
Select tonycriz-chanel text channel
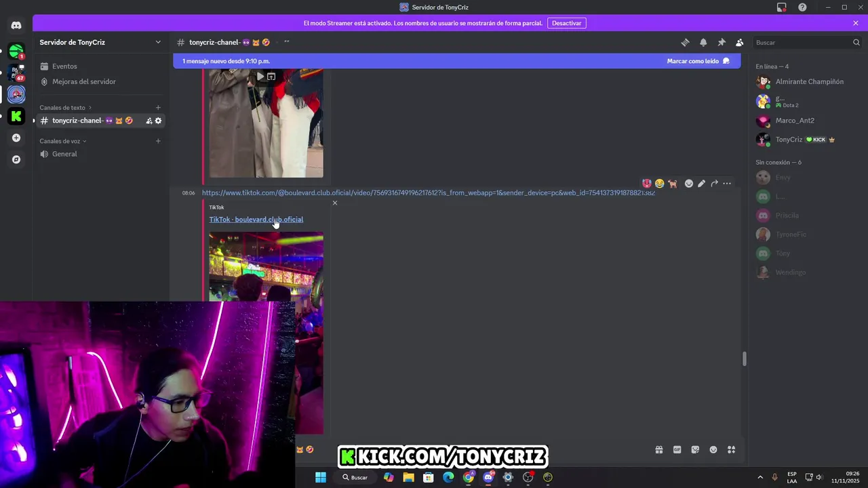coord(100,121)
